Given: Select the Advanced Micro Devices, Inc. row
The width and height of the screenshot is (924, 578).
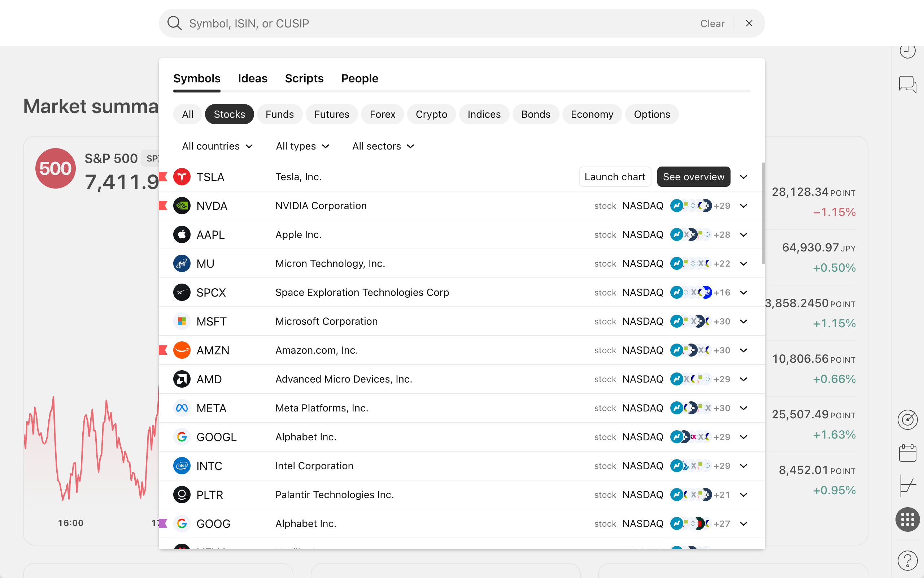Looking at the screenshot, I should (462, 379).
